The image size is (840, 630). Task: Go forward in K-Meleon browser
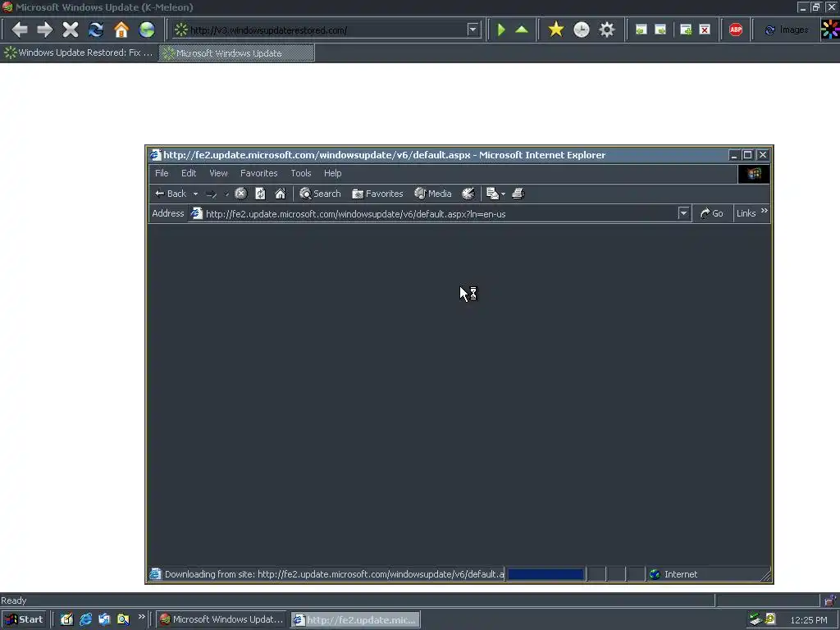(45, 30)
